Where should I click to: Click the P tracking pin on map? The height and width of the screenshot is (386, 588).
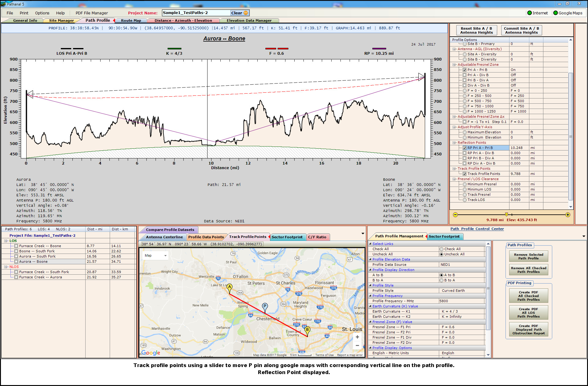(x=265, y=306)
